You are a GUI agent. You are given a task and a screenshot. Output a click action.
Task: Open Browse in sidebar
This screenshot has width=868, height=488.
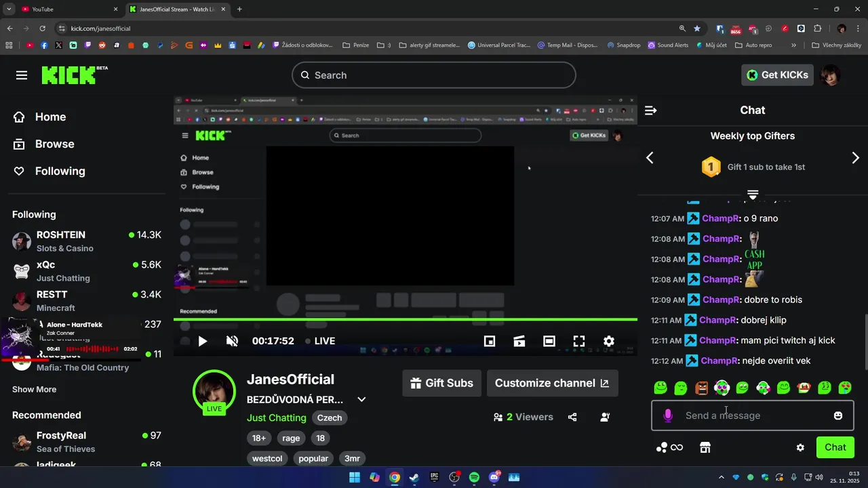(44, 144)
